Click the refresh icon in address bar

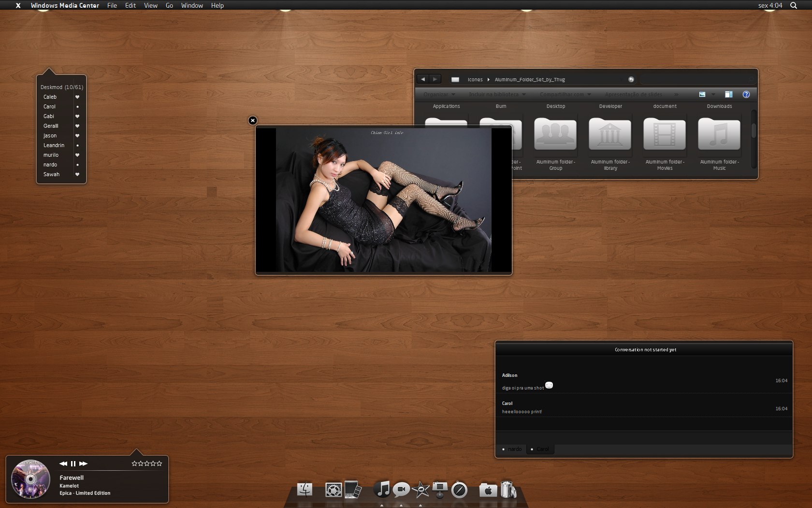tap(631, 79)
